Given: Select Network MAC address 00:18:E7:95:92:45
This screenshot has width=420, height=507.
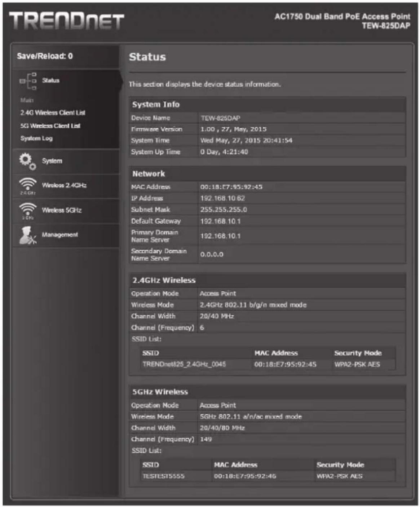Looking at the screenshot, I should click(x=231, y=187).
